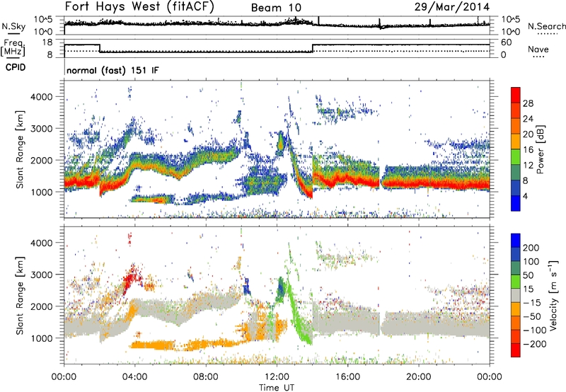Image resolution: width=566 pixels, height=392 pixels.
Task: Click the date "29/Mar/2014"
Action: [452, 6]
